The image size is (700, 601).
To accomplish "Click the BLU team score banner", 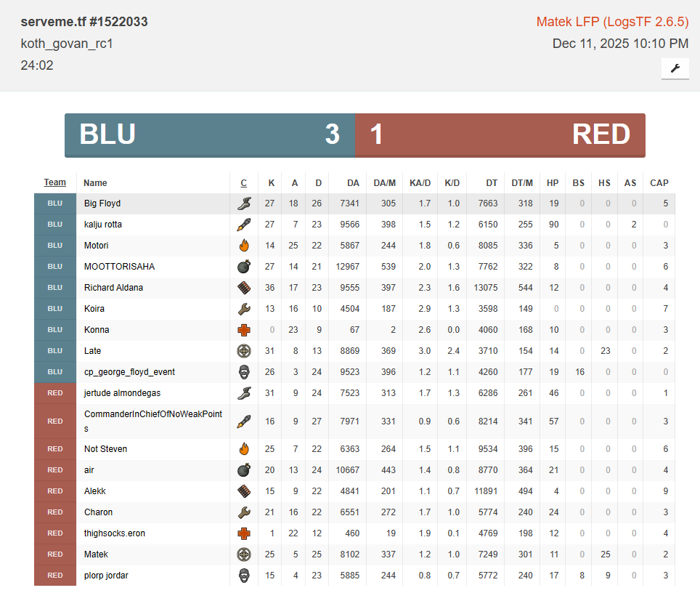I will [x=210, y=135].
